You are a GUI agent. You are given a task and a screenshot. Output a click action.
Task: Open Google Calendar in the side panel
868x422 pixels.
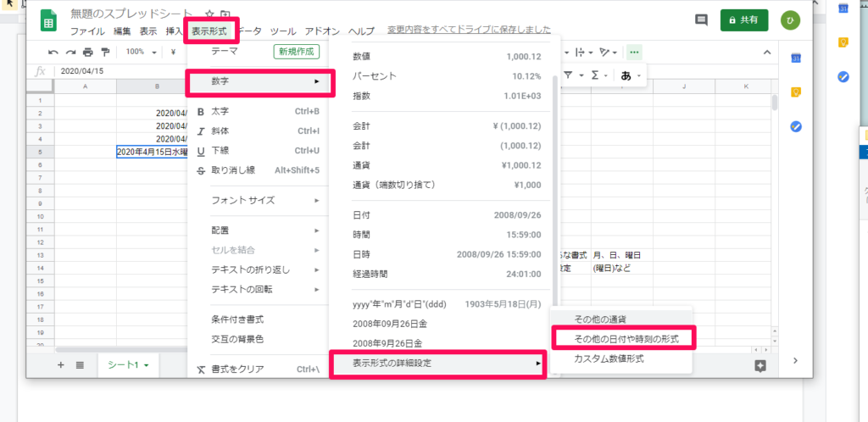coord(796,58)
